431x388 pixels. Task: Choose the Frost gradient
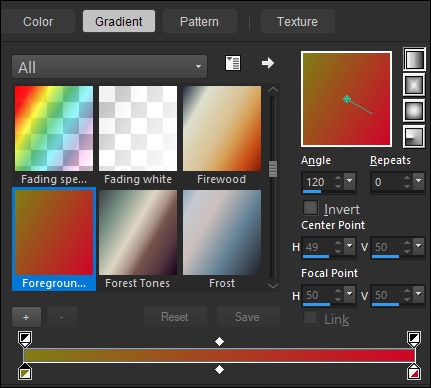pos(222,233)
